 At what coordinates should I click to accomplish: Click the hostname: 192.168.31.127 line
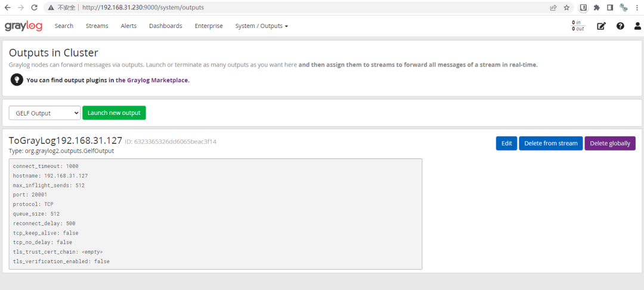coord(51,176)
